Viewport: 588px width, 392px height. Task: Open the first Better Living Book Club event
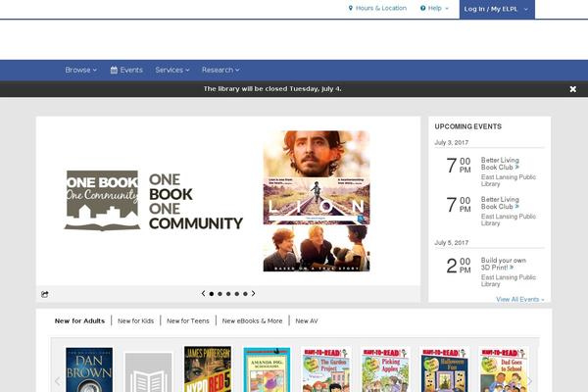tap(500, 164)
